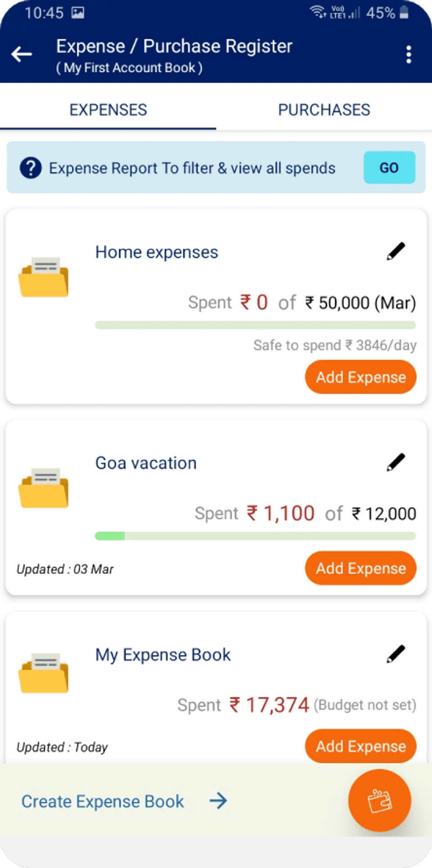Add Expense to Home expenses
This screenshot has height=868, width=432.
click(x=360, y=377)
